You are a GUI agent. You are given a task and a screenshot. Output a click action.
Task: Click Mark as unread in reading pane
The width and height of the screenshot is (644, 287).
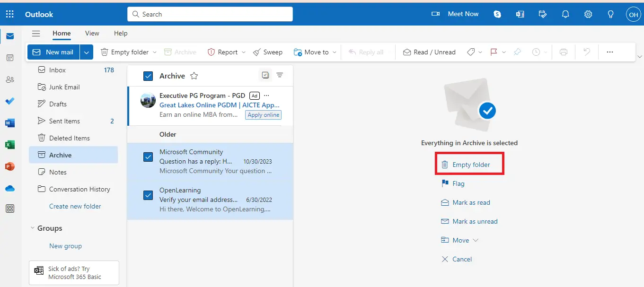[469, 221]
